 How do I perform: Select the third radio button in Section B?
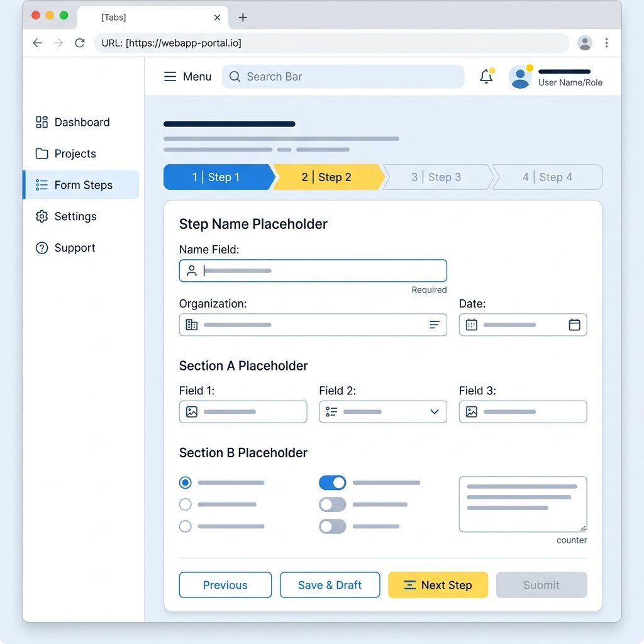click(186, 526)
